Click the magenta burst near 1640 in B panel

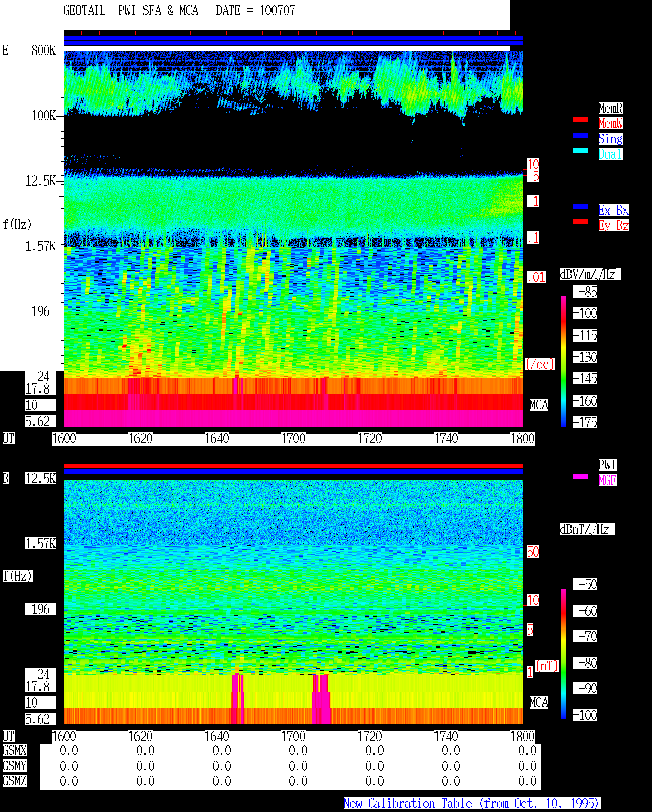(x=237, y=698)
